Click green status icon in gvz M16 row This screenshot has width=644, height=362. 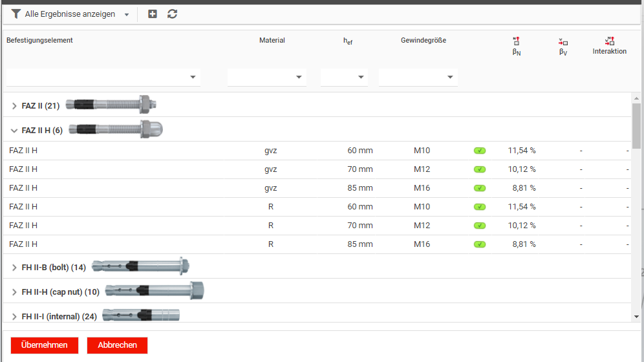pos(480,188)
